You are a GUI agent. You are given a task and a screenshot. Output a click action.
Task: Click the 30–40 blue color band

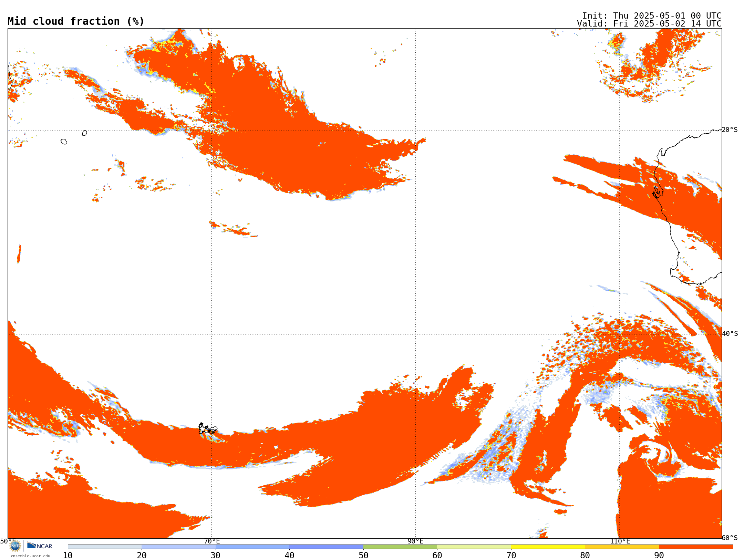pyautogui.click(x=252, y=547)
